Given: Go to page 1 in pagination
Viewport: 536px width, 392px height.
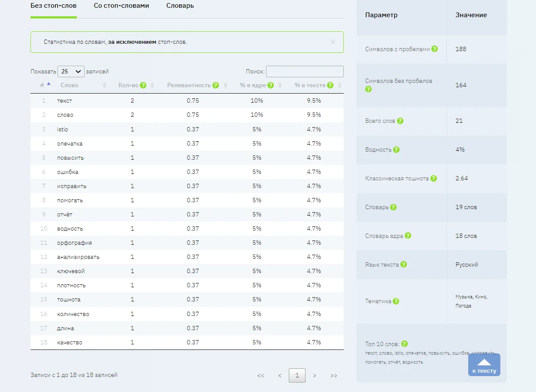Looking at the screenshot, I should 297,376.
